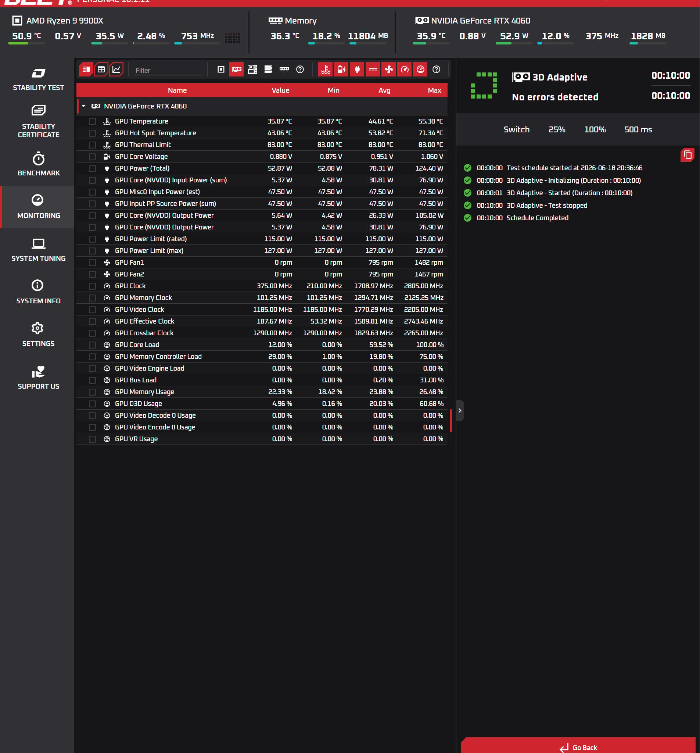Collapse the right-side test panel chevron
This screenshot has height=753, width=700.
click(460, 411)
